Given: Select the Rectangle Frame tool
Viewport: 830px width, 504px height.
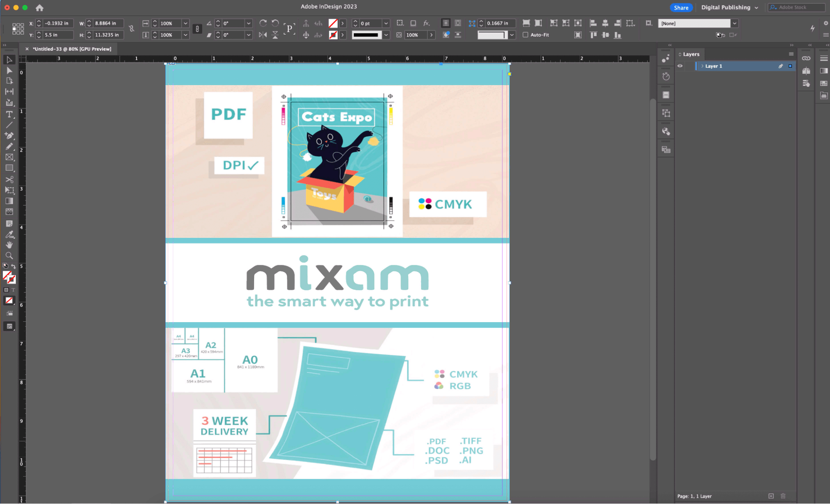Looking at the screenshot, I should pos(9,157).
